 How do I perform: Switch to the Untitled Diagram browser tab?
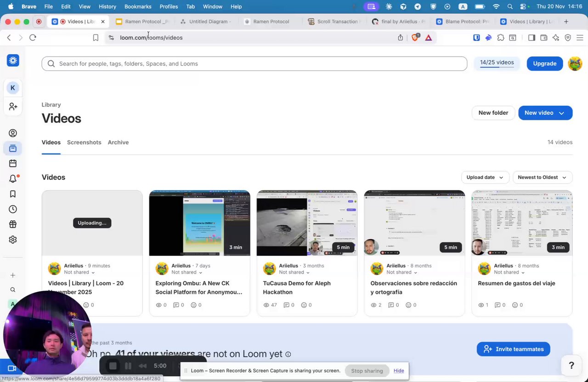206,22
